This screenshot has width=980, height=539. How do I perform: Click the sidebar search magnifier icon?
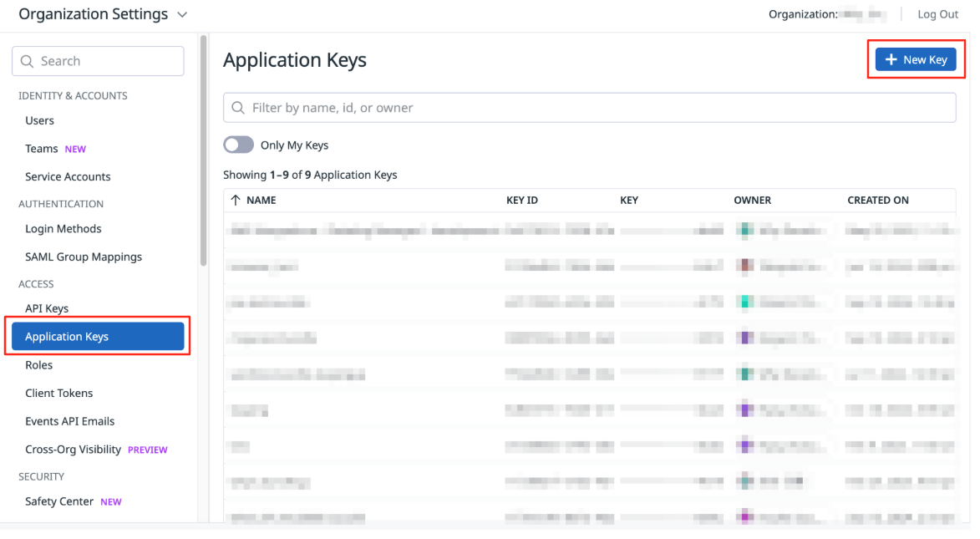27,61
